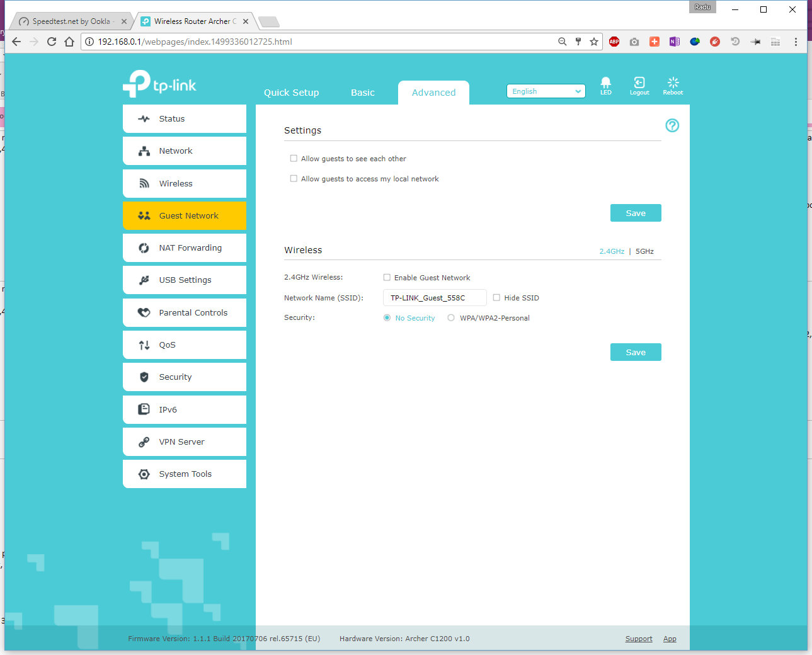812x655 pixels.
Task: Click the LED bell icon
Action: point(605,84)
